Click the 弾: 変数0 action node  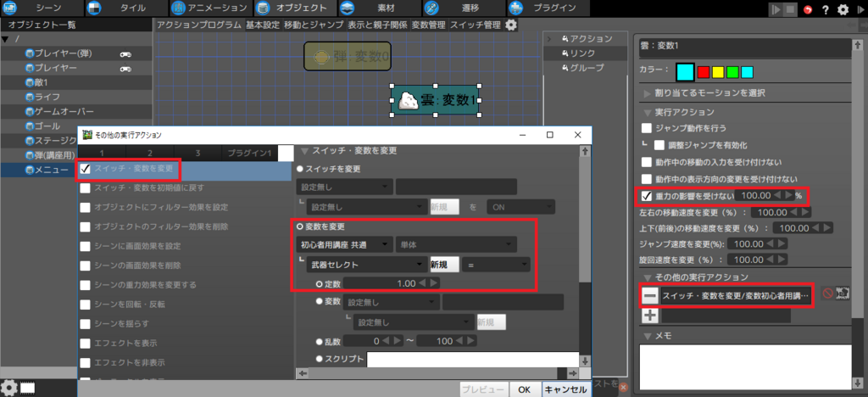pyautogui.click(x=347, y=56)
